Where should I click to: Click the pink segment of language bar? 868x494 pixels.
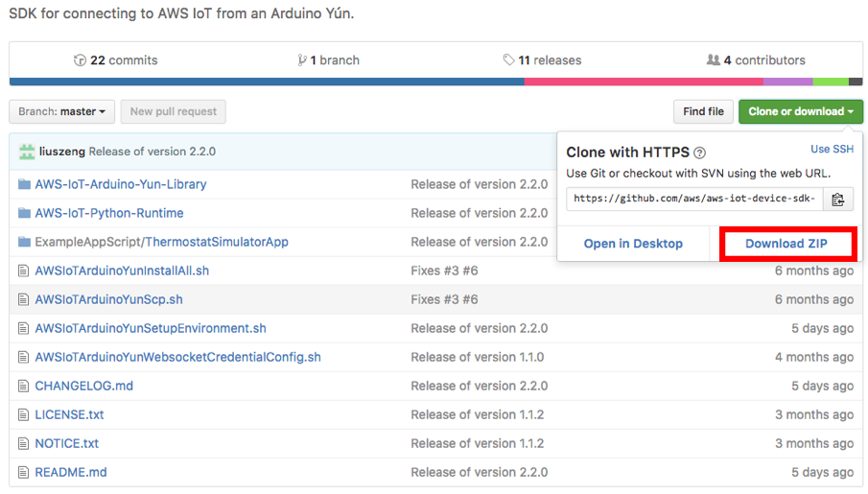pyautogui.click(x=644, y=82)
